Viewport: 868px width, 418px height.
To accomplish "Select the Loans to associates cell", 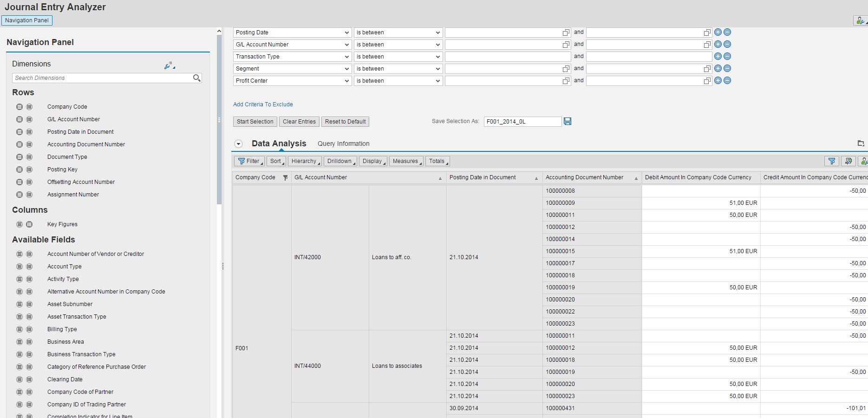I will (x=408, y=366).
